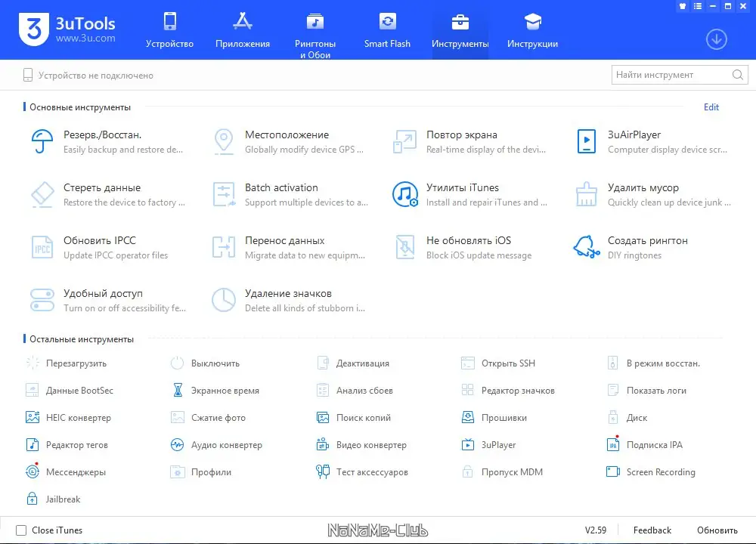Open the Обновить IPCC file icon

click(x=42, y=248)
